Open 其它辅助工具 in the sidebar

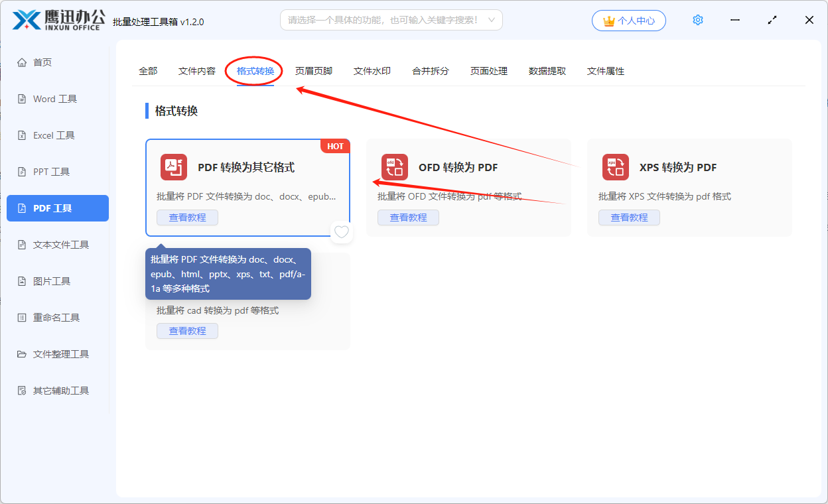click(58, 391)
